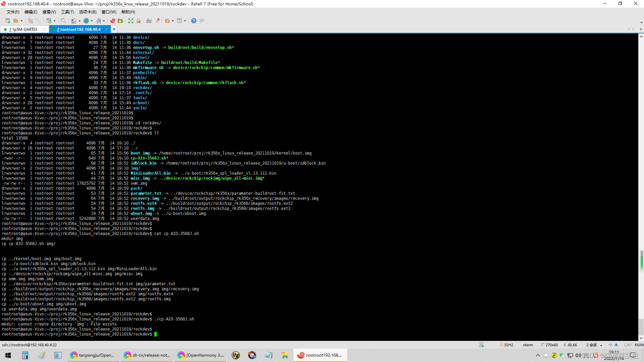Close the 1p5M-UART03 tab
This screenshot has height=362, width=644.
coord(45,29)
